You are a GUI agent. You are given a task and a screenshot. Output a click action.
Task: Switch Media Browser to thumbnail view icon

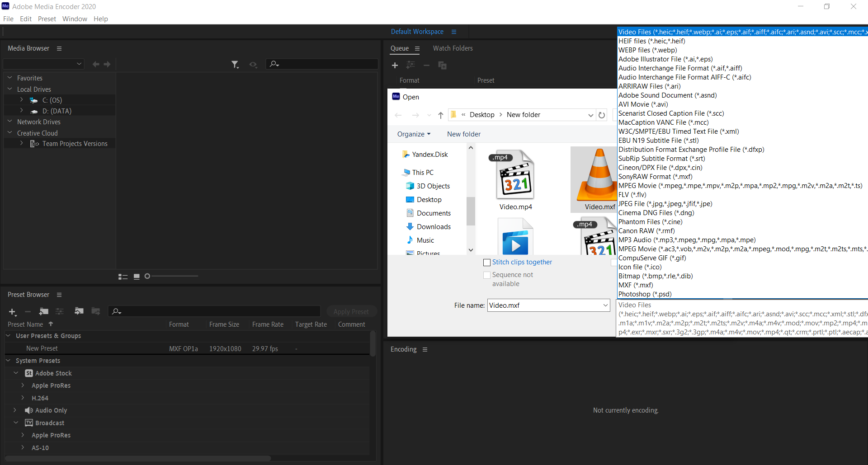(x=137, y=277)
